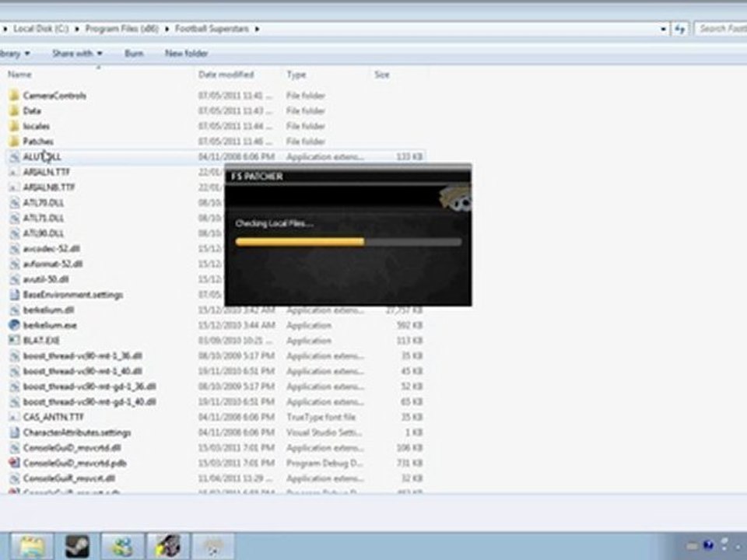Screen dimensions: 747x560
Task: Click the refresh icon beside address bar
Action: 680,29
